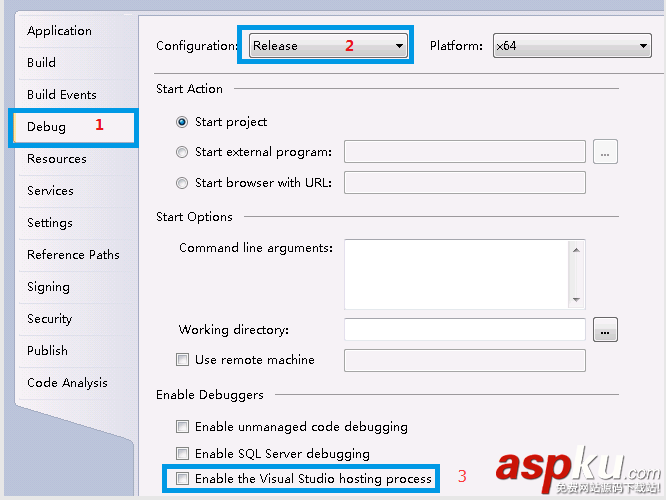This screenshot has width=666, height=500.
Task: Toggle the Visual Studio hosting process checkbox
Action: tap(183, 479)
